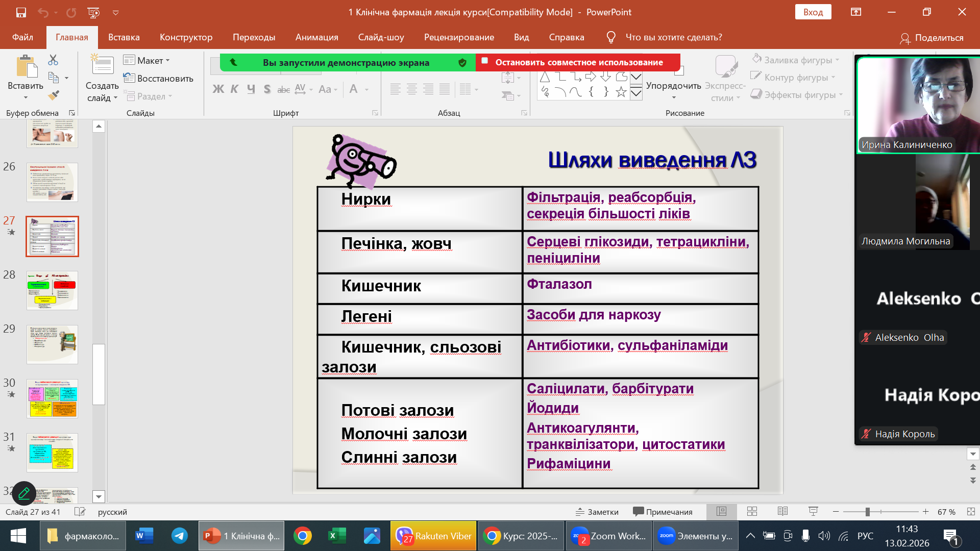Viewport: 980px width, 551px height.
Task: Click Остановить совместное использование button
Action: (x=578, y=62)
